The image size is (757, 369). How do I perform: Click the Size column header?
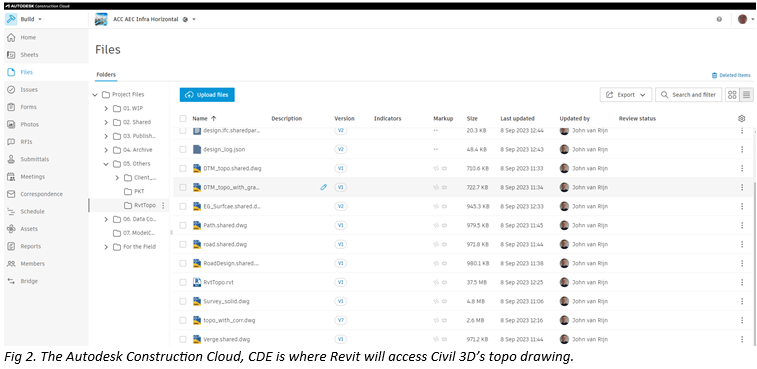click(x=472, y=118)
